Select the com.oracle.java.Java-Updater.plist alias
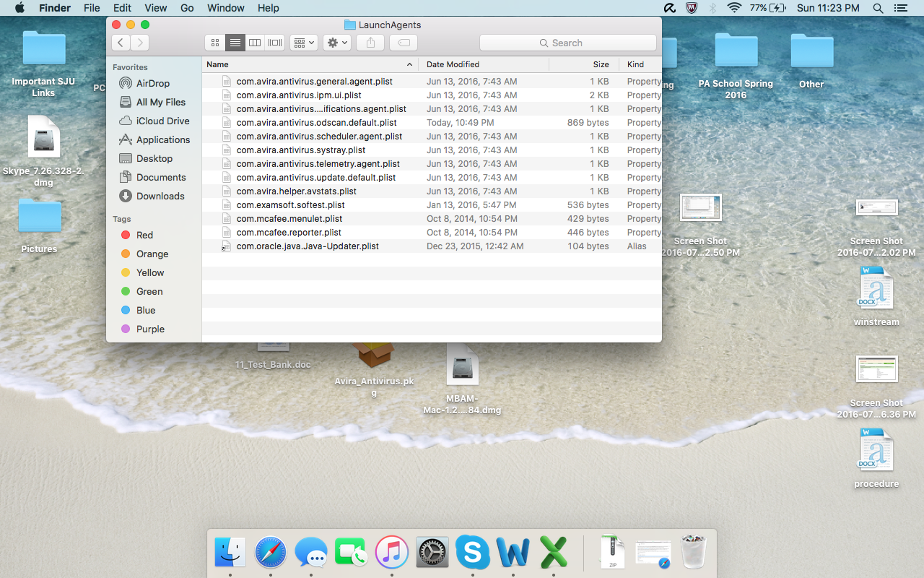The width and height of the screenshot is (924, 578). [432, 246]
